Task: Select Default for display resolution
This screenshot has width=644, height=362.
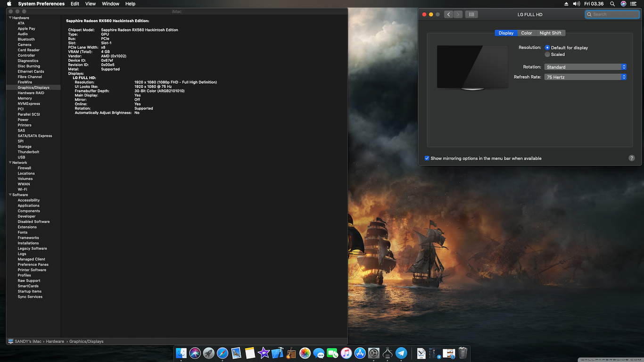Action: tap(547, 48)
